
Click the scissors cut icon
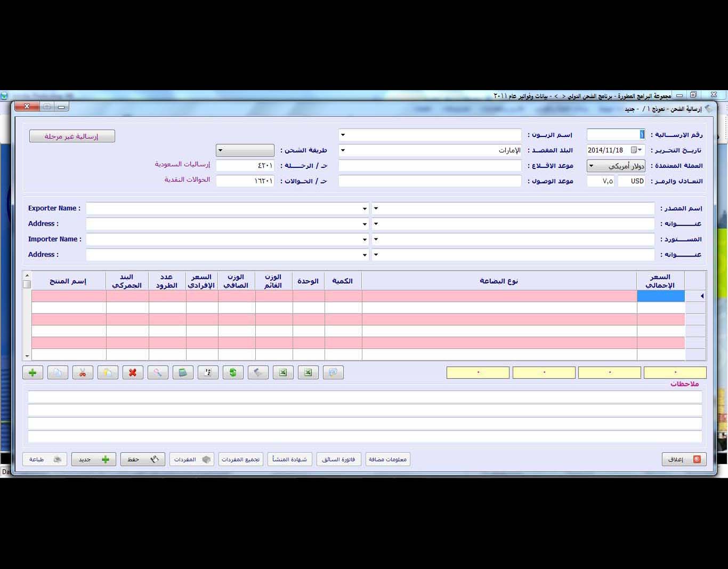83,373
